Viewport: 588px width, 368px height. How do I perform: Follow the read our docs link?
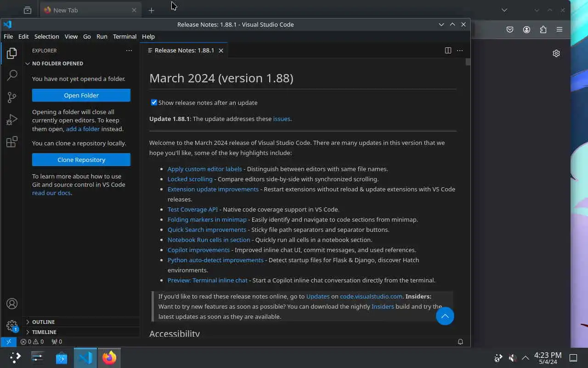click(51, 193)
